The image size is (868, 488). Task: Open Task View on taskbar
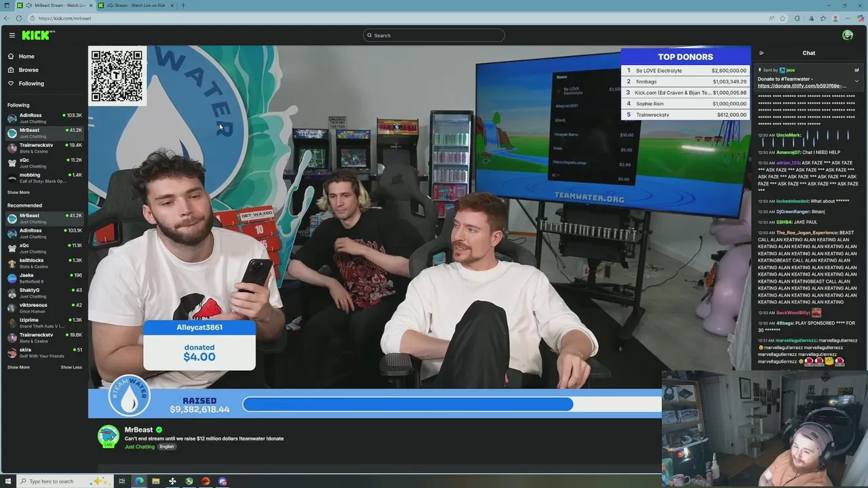coord(122,481)
